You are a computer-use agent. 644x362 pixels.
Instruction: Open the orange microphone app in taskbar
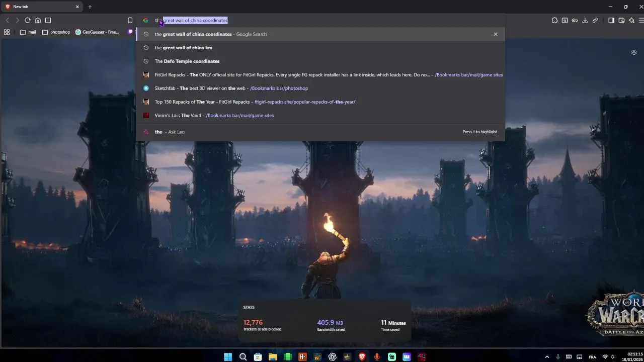point(377,357)
